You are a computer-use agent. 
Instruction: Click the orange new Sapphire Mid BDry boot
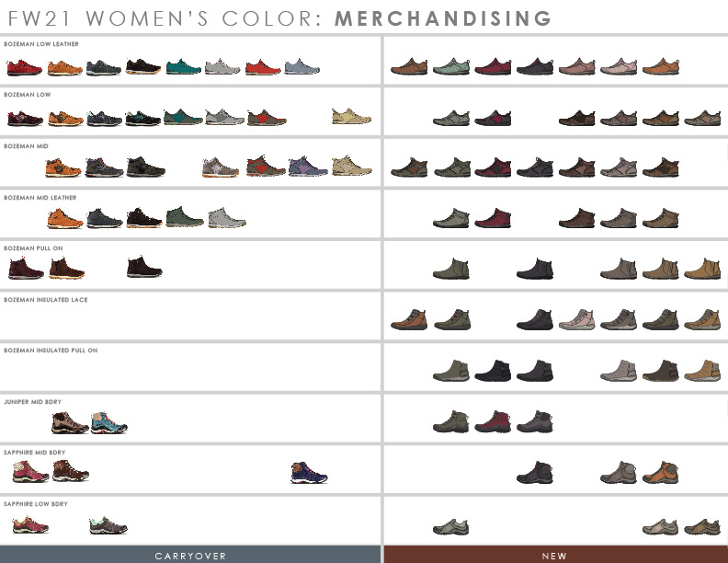click(660, 473)
